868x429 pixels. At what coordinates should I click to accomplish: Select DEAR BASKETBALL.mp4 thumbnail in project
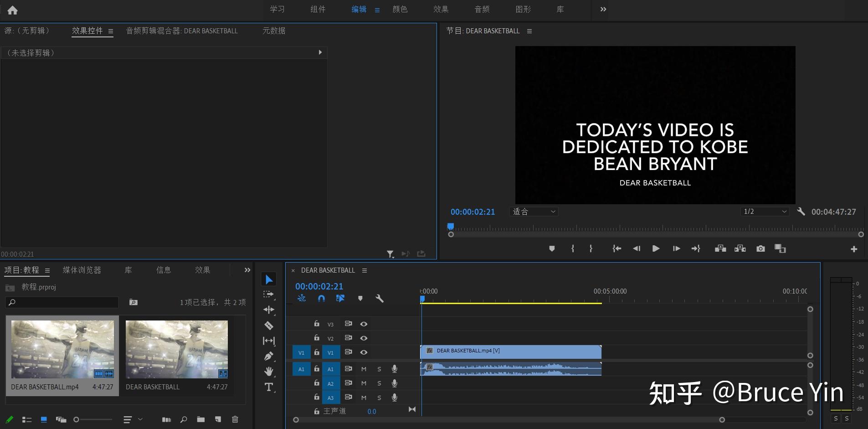click(62, 349)
